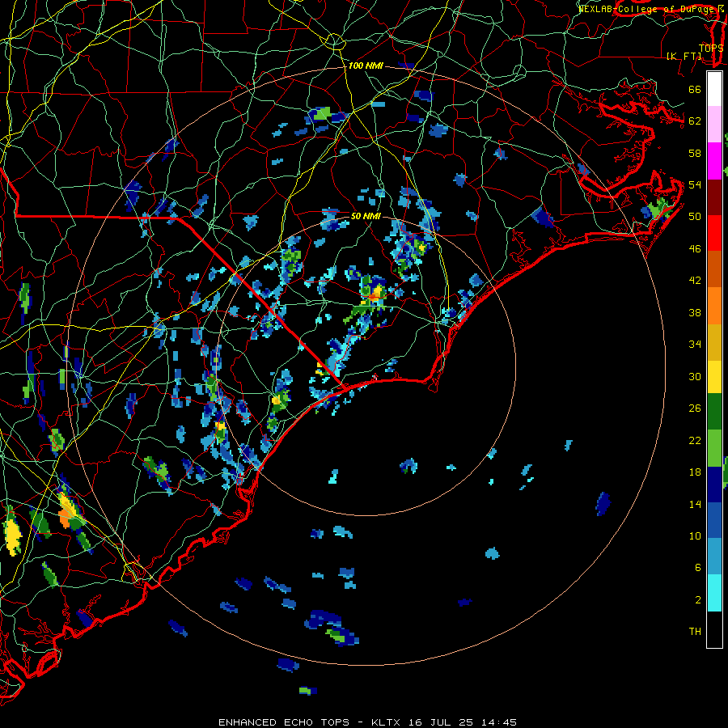Click the light orange legend swatch
Screen dimensions: 728x728
[x=714, y=306]
